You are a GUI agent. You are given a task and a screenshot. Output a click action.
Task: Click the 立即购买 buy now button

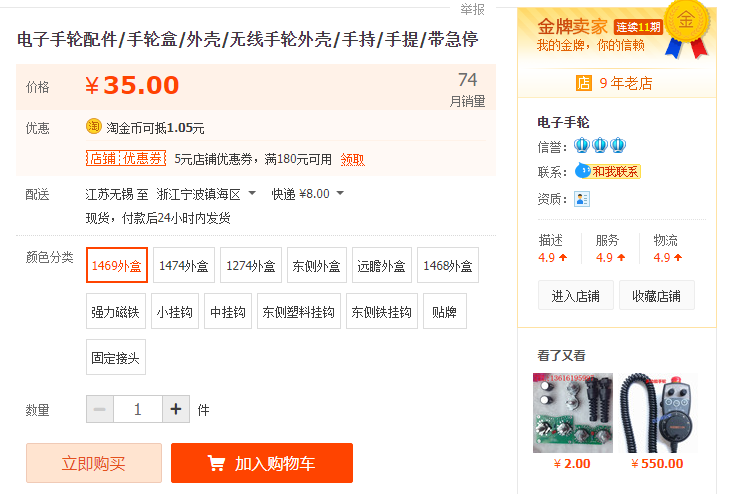click(94, 463)
